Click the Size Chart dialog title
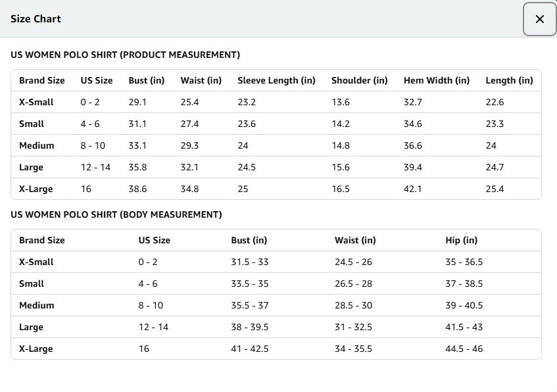This screenshot has height=392, width=557. 36,19
